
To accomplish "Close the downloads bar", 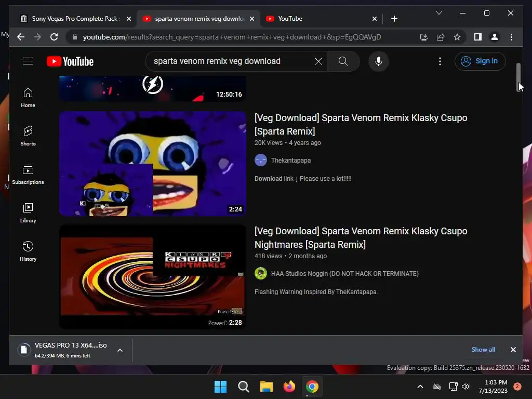I will click(x=513, y=350).
